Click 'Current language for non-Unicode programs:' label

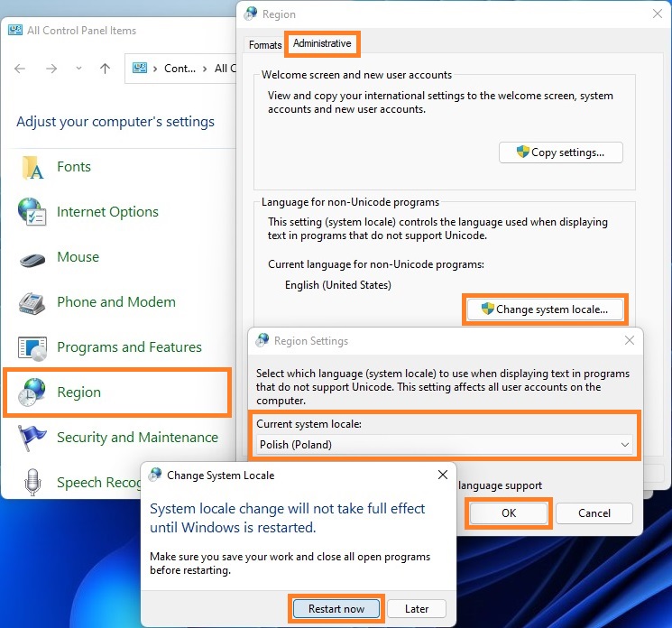point(376,264)
